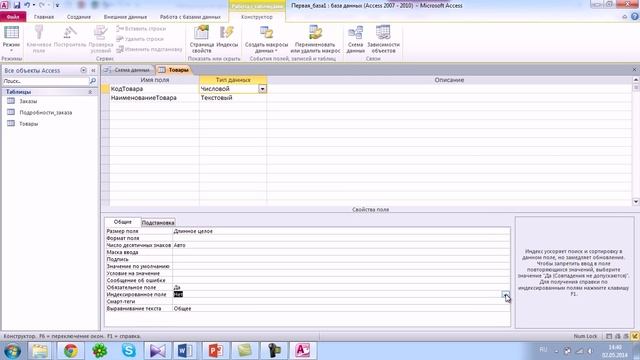Open Google Chrome from the taskbar

coord(70,351)
